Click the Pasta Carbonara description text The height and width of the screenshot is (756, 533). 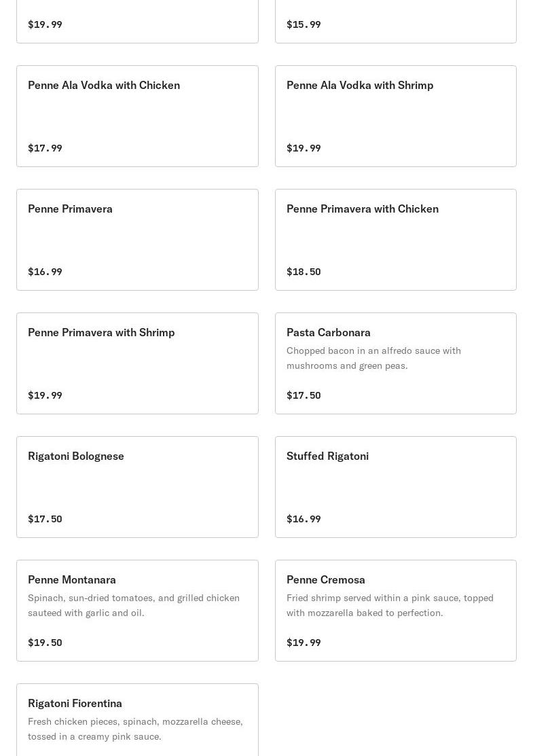(373, 358)
